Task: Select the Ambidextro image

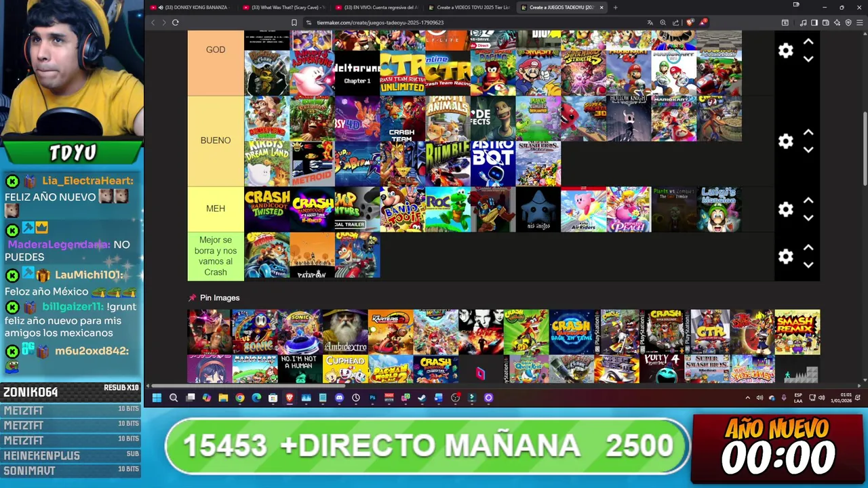Action: pos(344,332)
